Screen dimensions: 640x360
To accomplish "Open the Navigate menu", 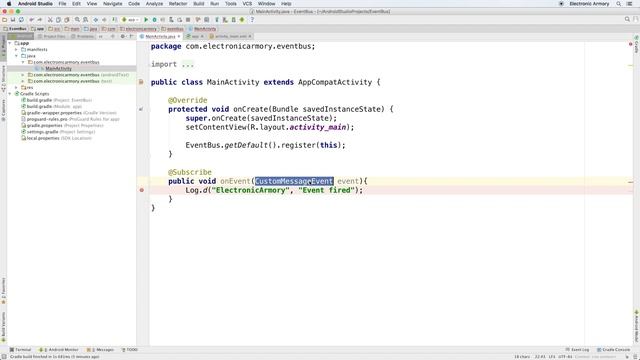I will point(112,4).
